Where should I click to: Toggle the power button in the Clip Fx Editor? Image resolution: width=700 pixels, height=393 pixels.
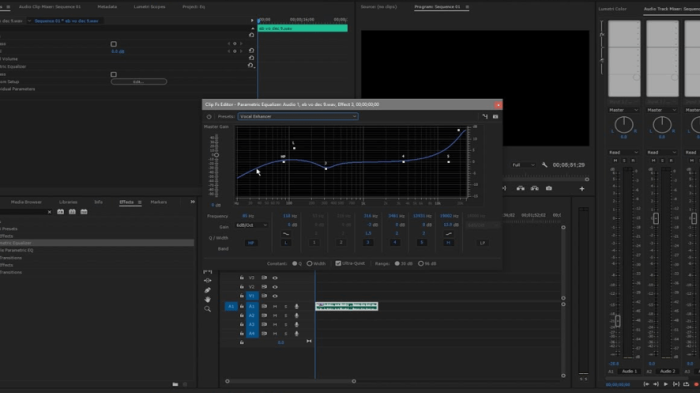(x=209, y=117)
